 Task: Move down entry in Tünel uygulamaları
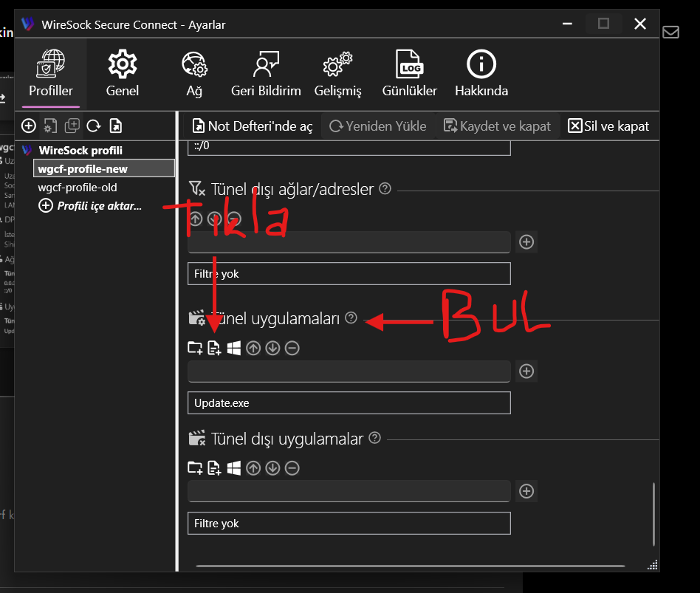(x=272, y=348)
